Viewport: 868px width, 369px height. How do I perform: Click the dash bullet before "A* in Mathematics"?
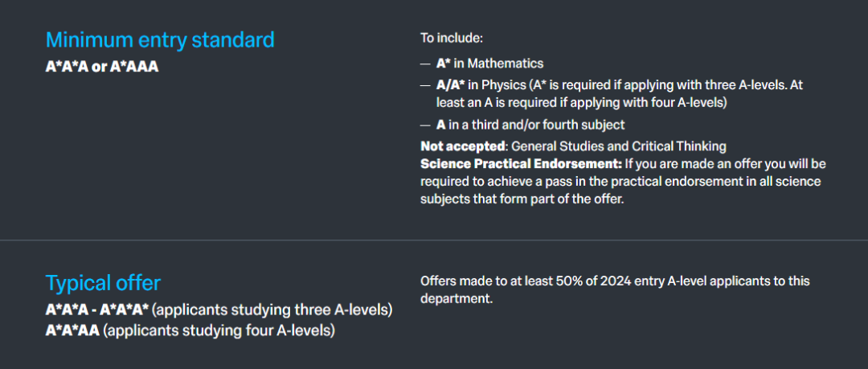(x=425, y=64)
